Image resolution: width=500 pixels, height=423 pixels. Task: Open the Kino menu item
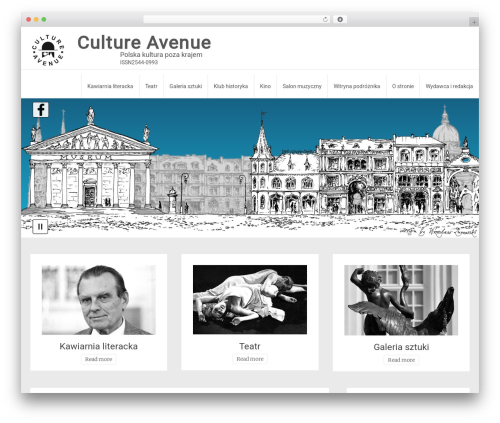(x=265, y=86)
